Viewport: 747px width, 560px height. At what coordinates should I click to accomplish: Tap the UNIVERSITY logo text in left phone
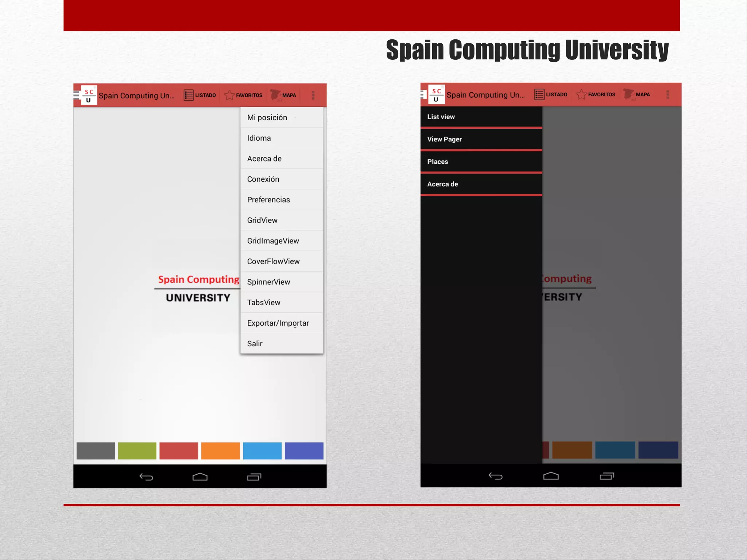pos(198,298)
